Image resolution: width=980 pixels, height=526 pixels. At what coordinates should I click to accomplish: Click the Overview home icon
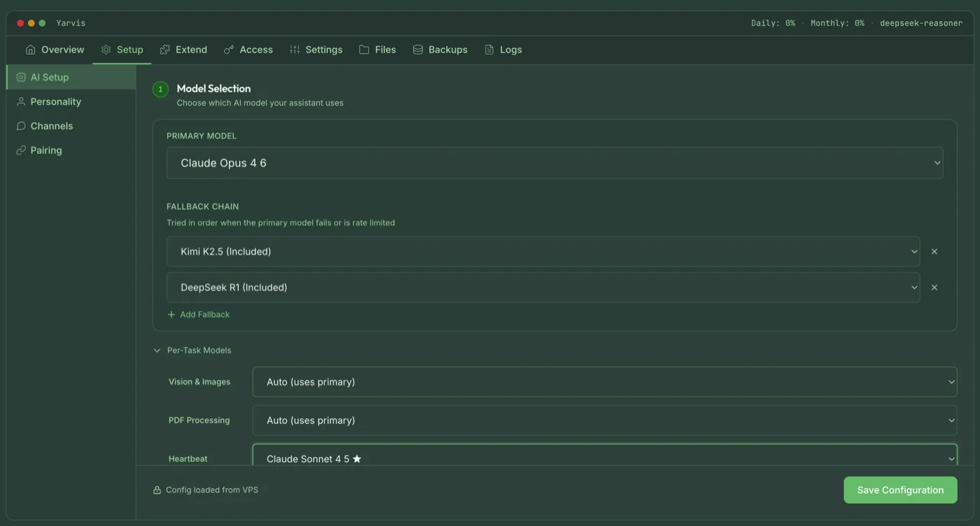[30, 50]
